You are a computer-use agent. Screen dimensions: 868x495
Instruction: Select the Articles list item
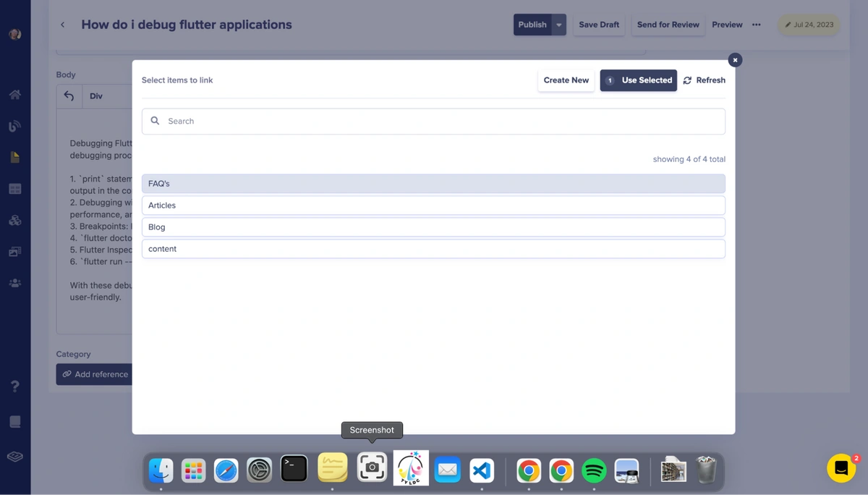(433, 206)
